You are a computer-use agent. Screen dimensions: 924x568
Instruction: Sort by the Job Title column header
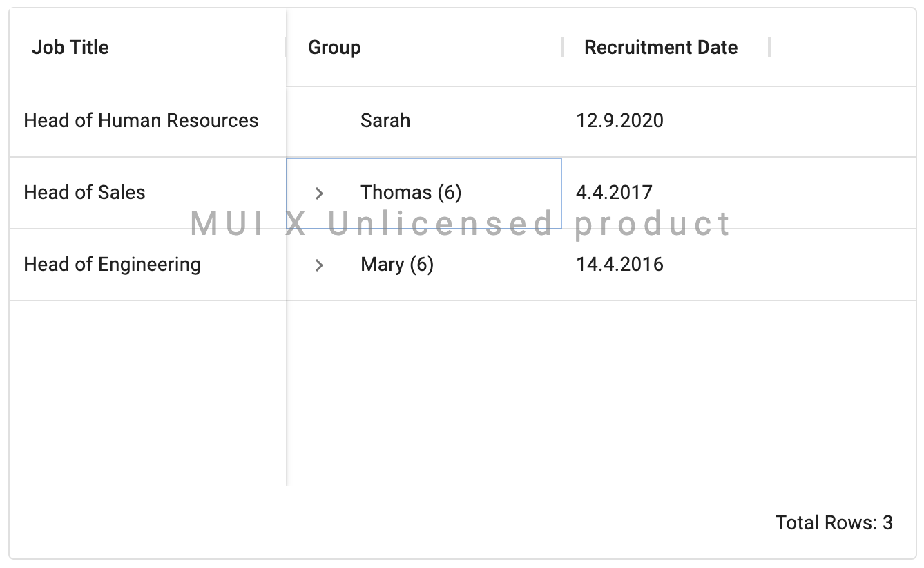click(x=70, y=47)
